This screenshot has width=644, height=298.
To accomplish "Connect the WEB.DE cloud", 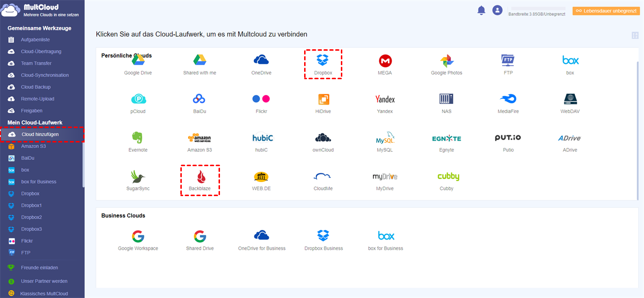I will [261, 181].
